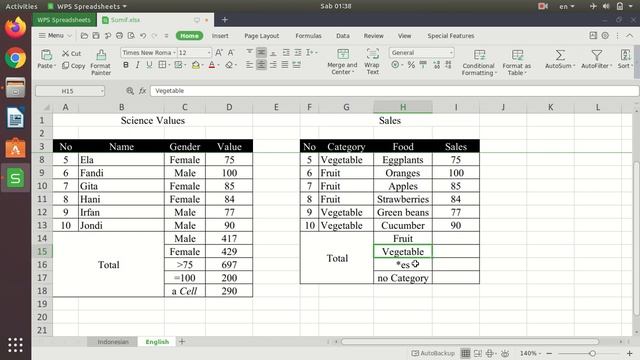The height and width of the screenshot is (360, 640).
Task: Click the Copy button
Action: (x=73, y=66)
